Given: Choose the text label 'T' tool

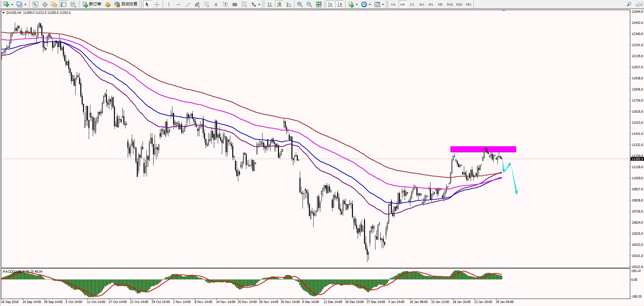Looking at the screenshot, I should (225, 4).
